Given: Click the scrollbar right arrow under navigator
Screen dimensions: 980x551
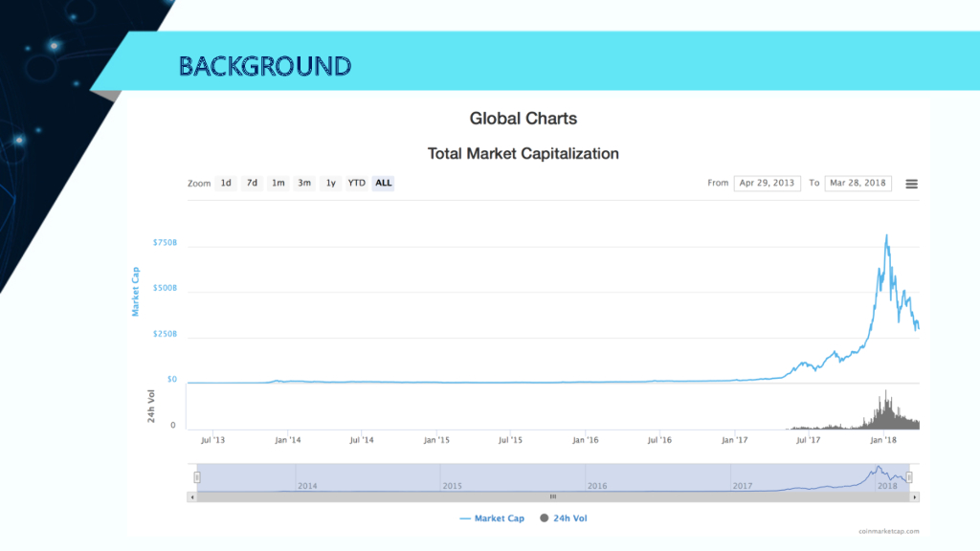Looking at the screenshot, I should [x=915, y=497].
